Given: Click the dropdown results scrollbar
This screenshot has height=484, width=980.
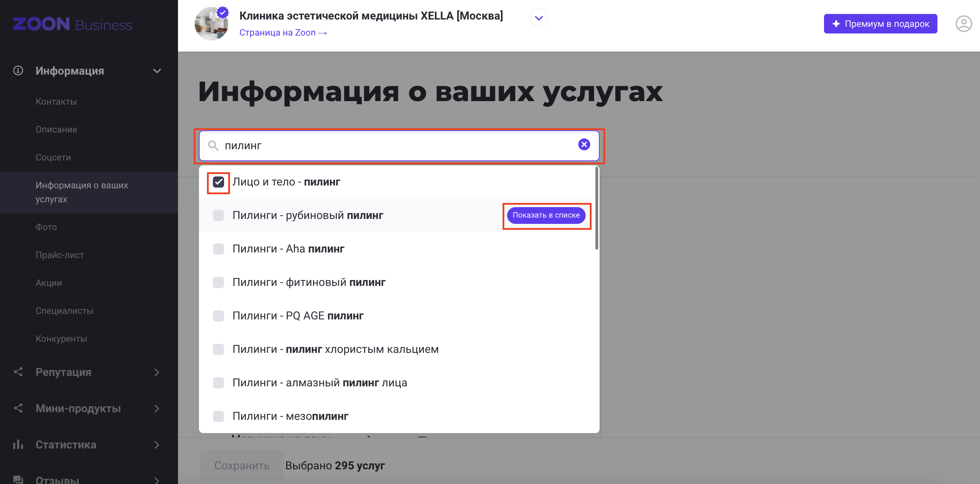Looking at the screenshot, I should [x=596, y=209].
